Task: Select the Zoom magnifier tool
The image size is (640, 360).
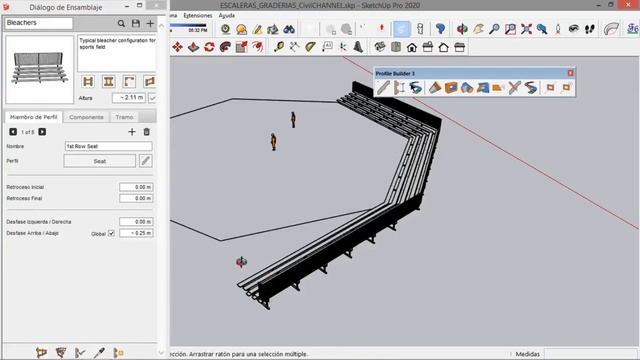Action: [x=494, y=29]
